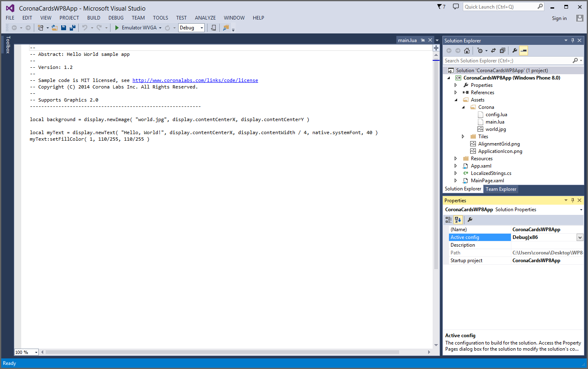The height and width of the screenshot is (369, 588).
Task: Open the ANALYZE menu
Action: coord(205,18)
